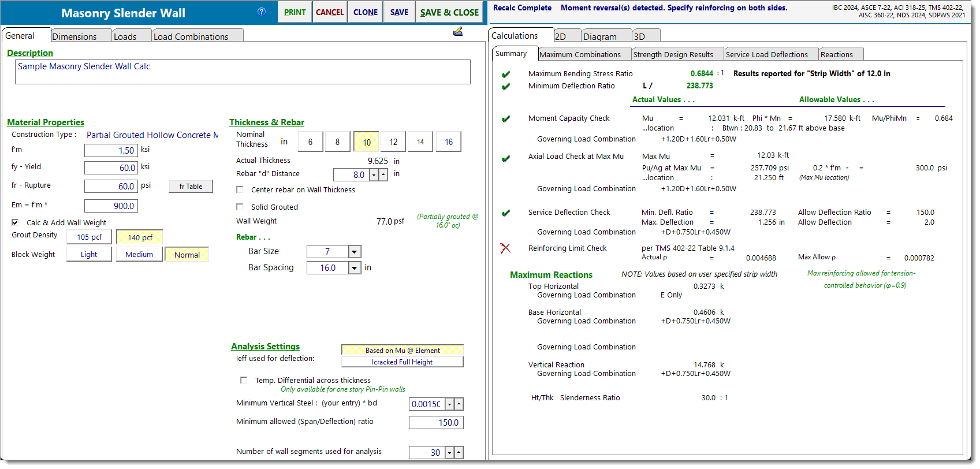Click the green checkmark beside Moment Capacity Check
Screen dimensions: 980x469
pos(506,118)
